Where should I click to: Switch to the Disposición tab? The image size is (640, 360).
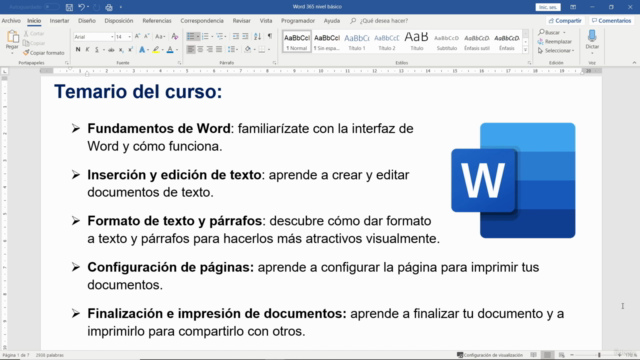[x=119, y=21]
